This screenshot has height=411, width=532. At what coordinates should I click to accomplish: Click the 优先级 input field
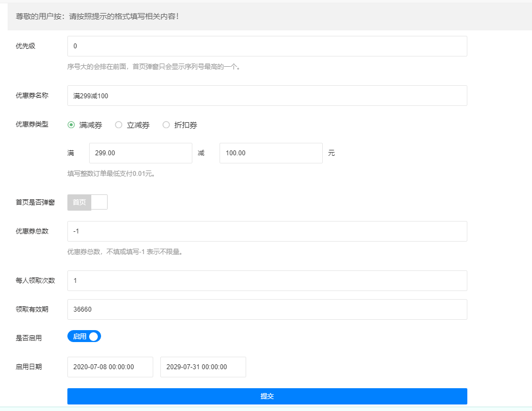click(267, 46)
